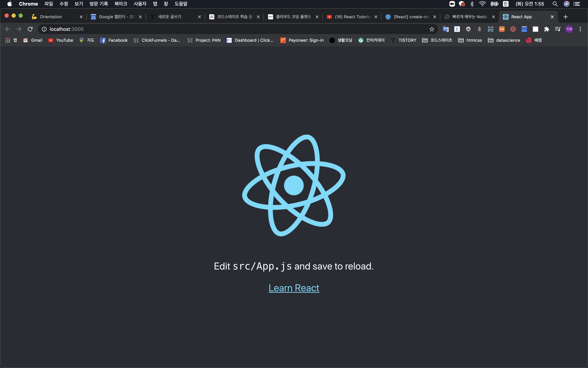Open battery status in menu bar
The height and width of the screenshot is (368, 588).
[x=494, y=4]
